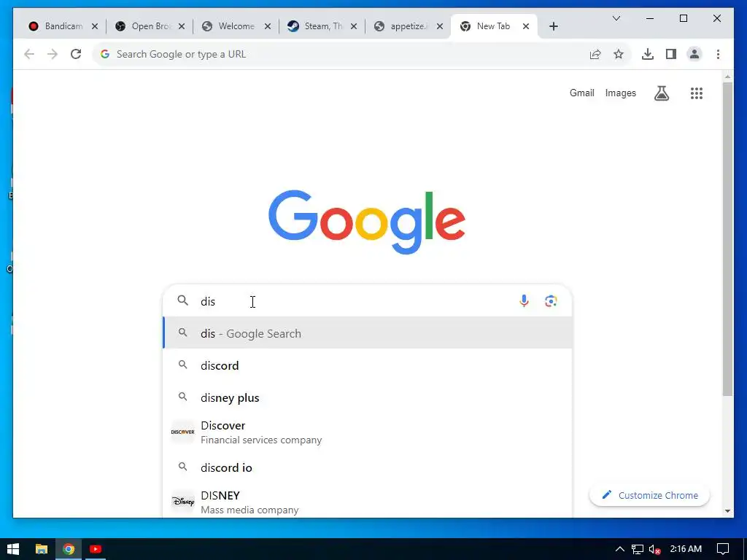Open the notification center icon
Viewport: 747px width, 560px height.
pyautogui.click(x=723, y=549)
